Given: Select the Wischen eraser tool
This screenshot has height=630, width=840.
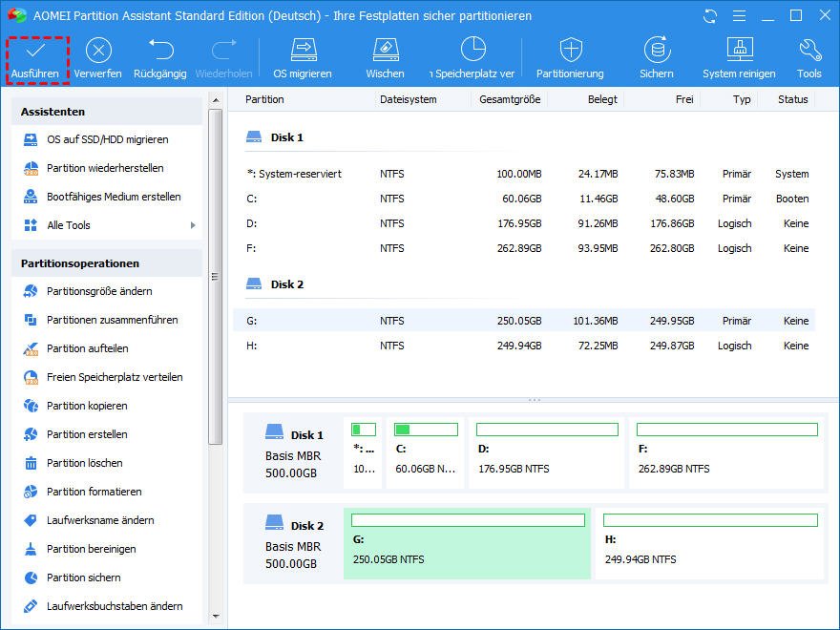Looking at the screenshot, I should 385,59.
